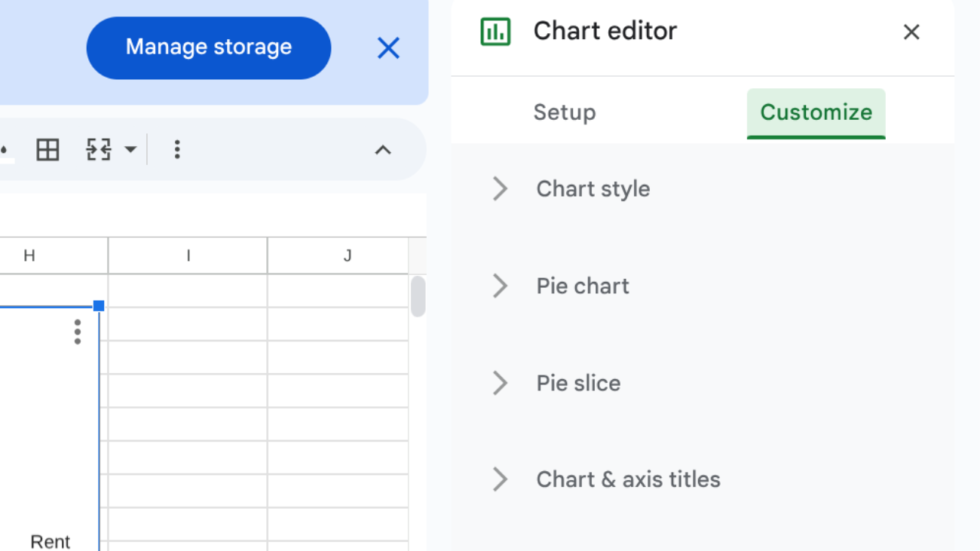This screenshot has width=980, height=551.
Task: Click the Manage storage button
Action: coord(207,47)
